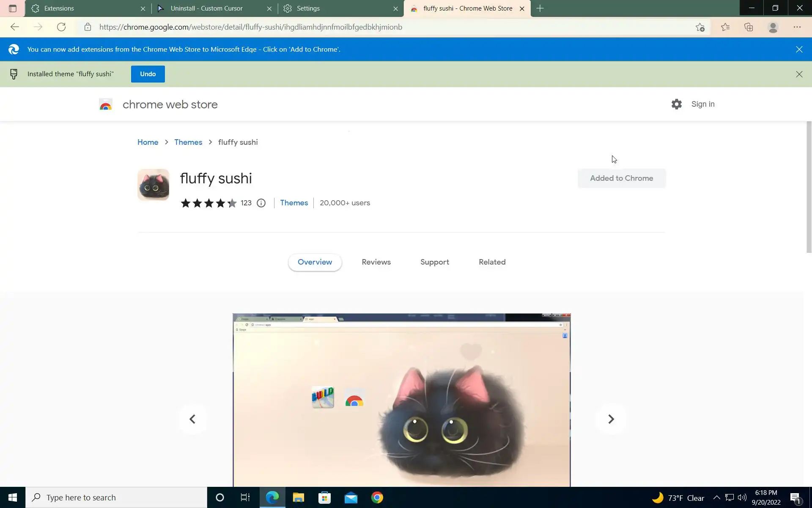Click the browser profile avatar
The width and height of the screenshot is (812, 508).
pyautogui.click(x=773, y=27)
